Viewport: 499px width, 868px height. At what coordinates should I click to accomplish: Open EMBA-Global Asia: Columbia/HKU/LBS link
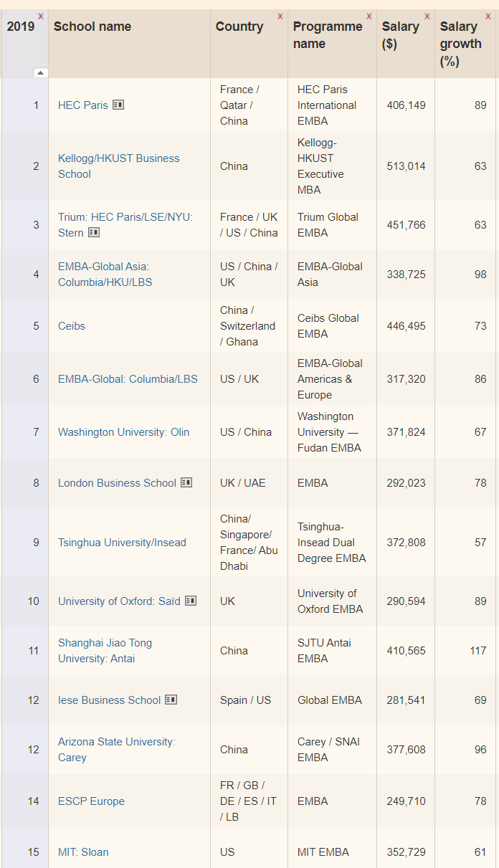coord(105,274)
